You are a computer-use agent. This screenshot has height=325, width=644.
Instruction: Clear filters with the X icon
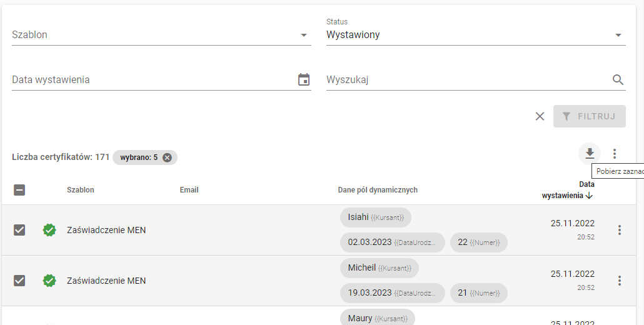click(540, 116)
